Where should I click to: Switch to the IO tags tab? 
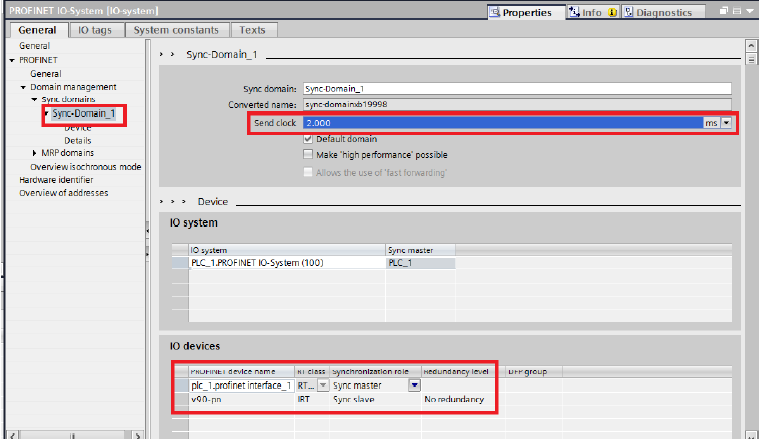96,31
